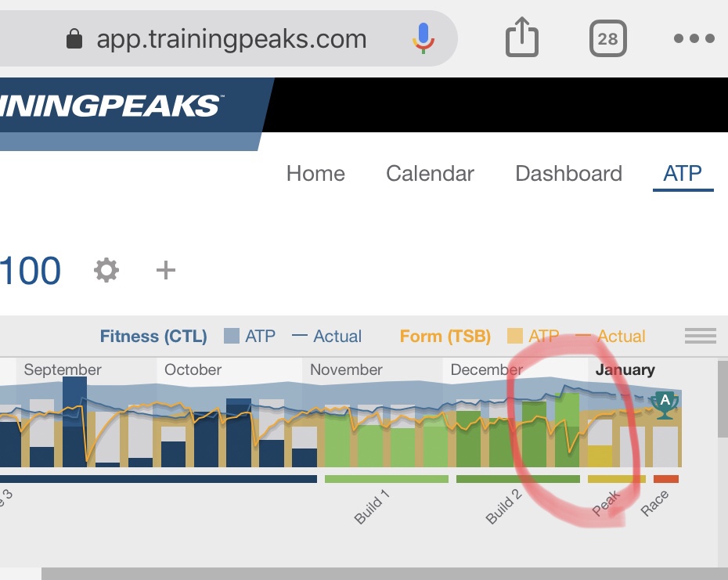This screenshot has width=728, height=580.
Task: Open the tab switcher showing 28 tabs
Action: 607,38
